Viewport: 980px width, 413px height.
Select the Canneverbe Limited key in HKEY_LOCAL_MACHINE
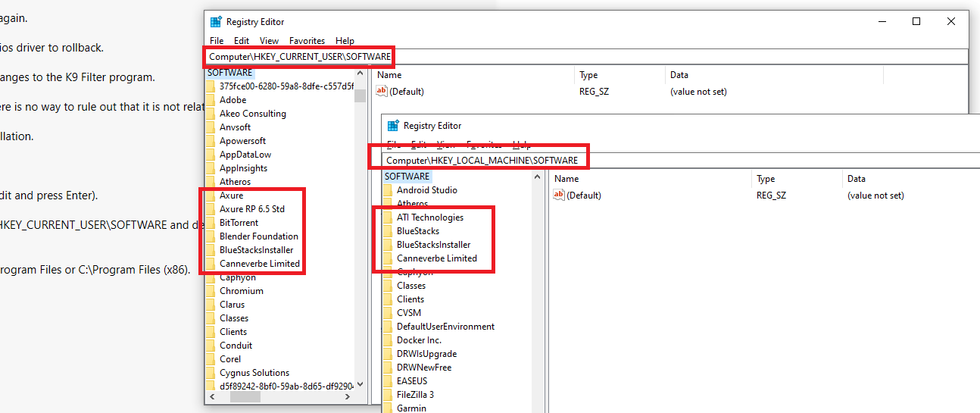pos(437,258)
